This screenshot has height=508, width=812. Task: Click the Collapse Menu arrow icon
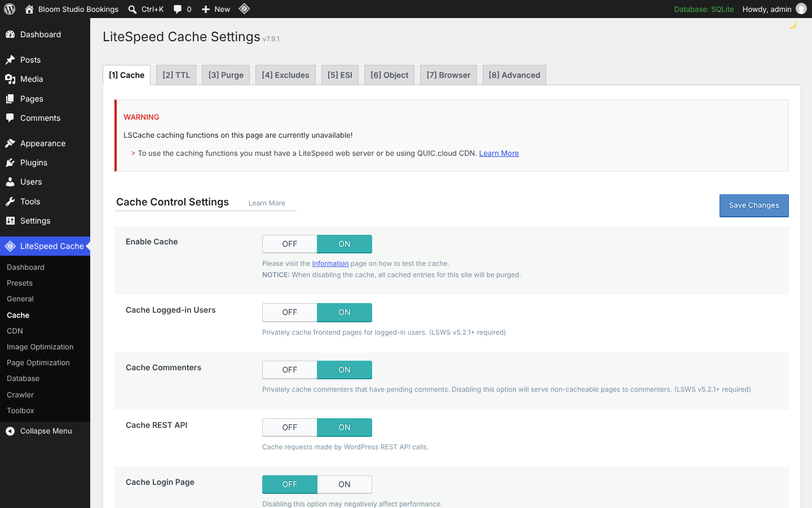click(10, 431)
